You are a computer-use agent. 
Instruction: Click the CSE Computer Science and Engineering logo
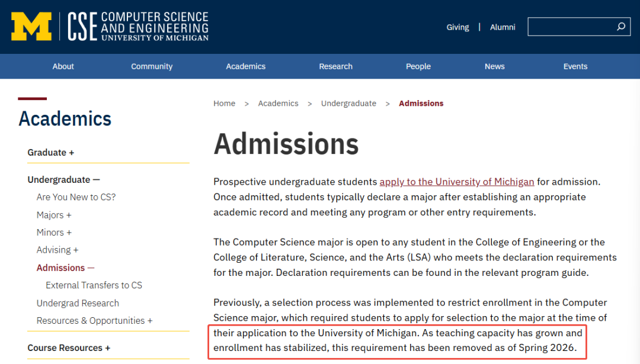pyautogui.click(x=138, y=27)
